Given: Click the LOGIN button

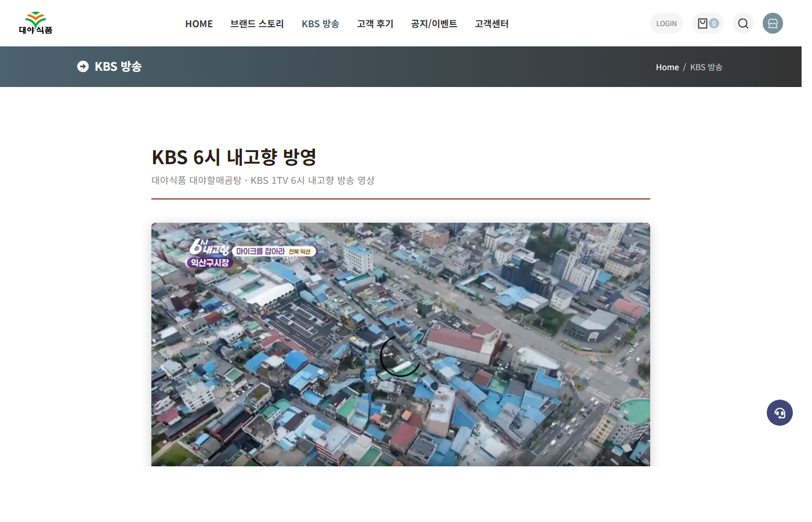Looking at the screenshot, I should 666,23.
